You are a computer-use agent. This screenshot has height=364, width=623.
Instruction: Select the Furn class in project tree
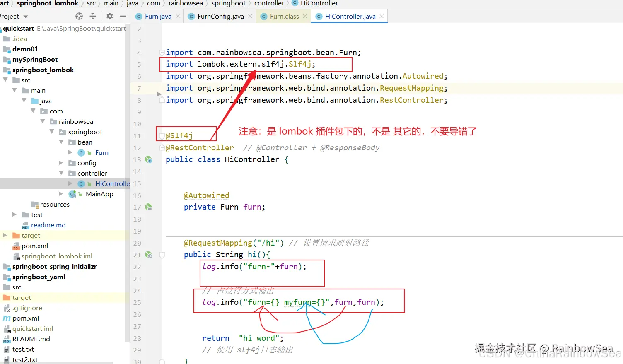101,152
